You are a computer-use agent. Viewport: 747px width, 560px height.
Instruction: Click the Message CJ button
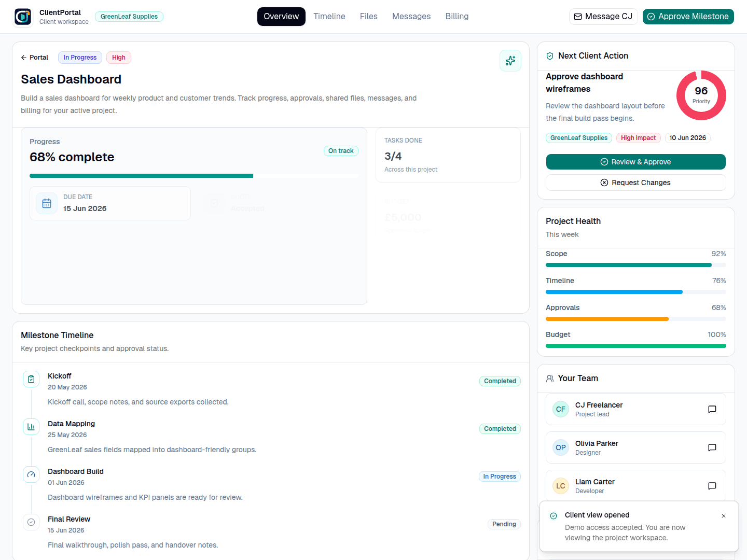[604, 17]
